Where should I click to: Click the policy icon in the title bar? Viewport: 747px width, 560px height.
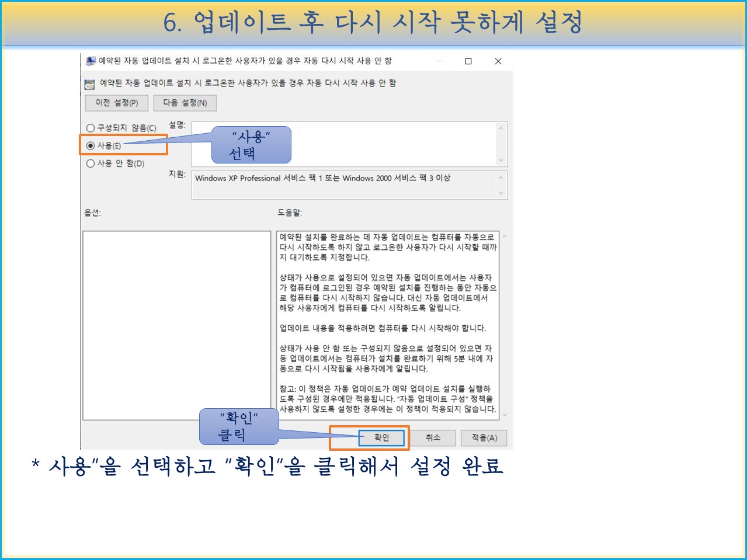[x=91, y=61]
